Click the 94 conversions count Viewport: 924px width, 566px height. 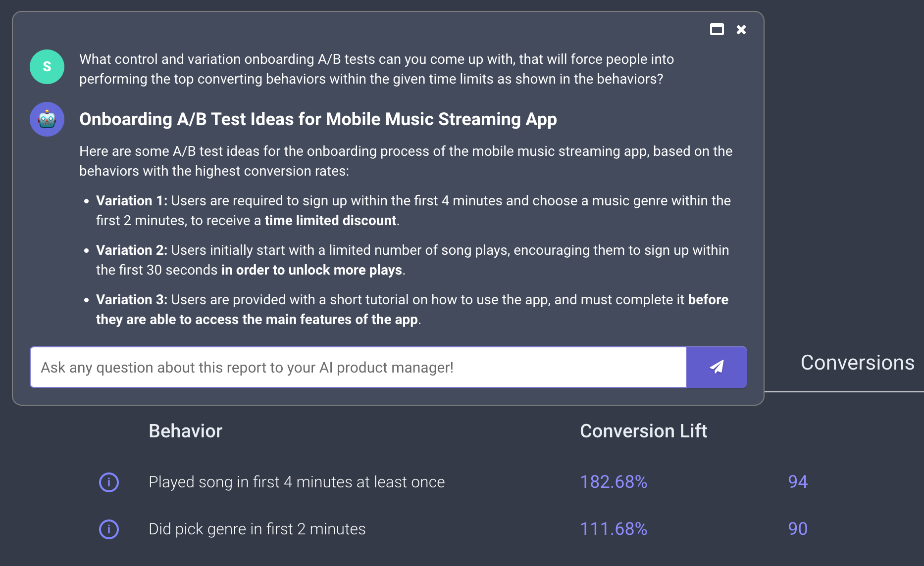798,482
